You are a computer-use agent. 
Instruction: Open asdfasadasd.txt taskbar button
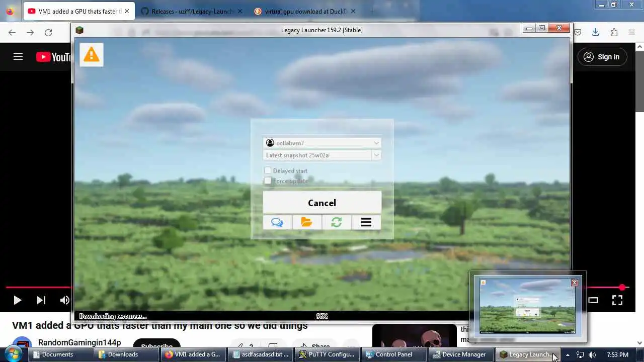tap(260, 354)
